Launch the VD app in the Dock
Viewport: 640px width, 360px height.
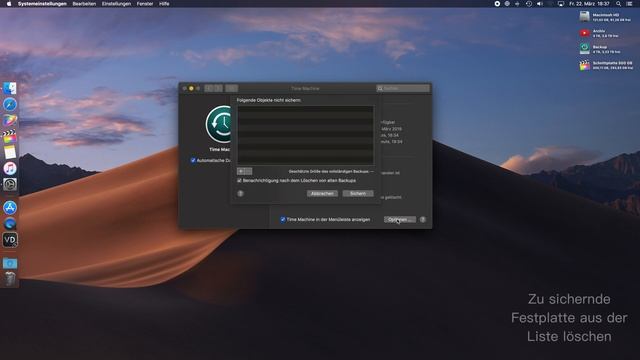pos(10,240)
